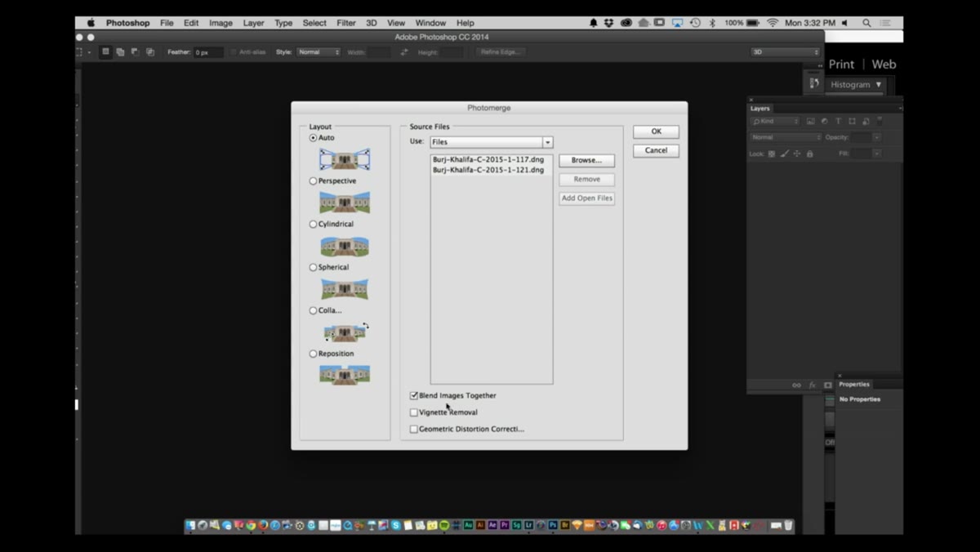Click the link layers icon

pos(796,385)
